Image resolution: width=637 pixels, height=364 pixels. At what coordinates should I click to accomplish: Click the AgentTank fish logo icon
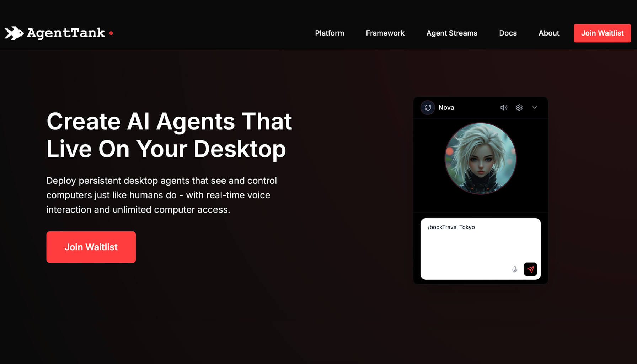click(14, 33)
